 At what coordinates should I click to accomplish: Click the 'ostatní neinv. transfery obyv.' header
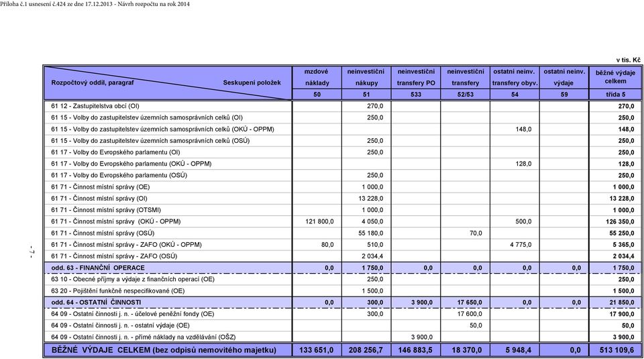[515, 77]
